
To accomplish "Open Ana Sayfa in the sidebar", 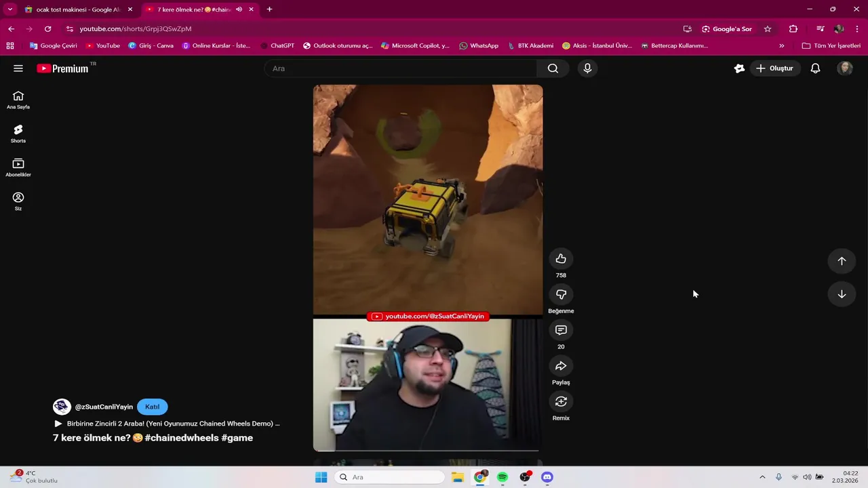I will (x=18, y=100).
